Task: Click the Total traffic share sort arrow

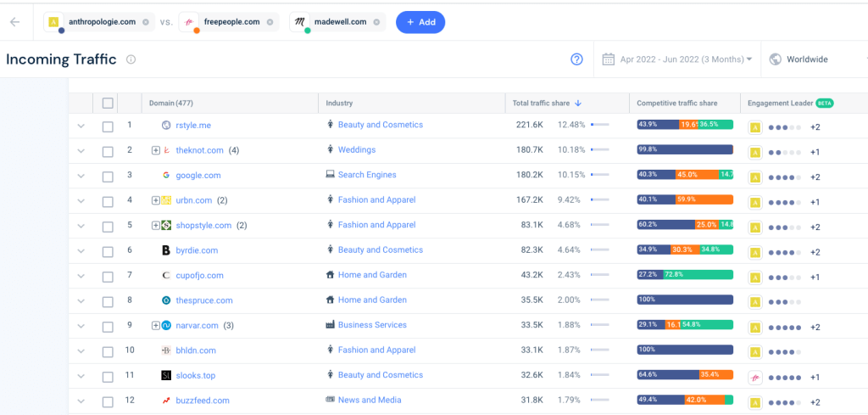Action: coord(578,104)
